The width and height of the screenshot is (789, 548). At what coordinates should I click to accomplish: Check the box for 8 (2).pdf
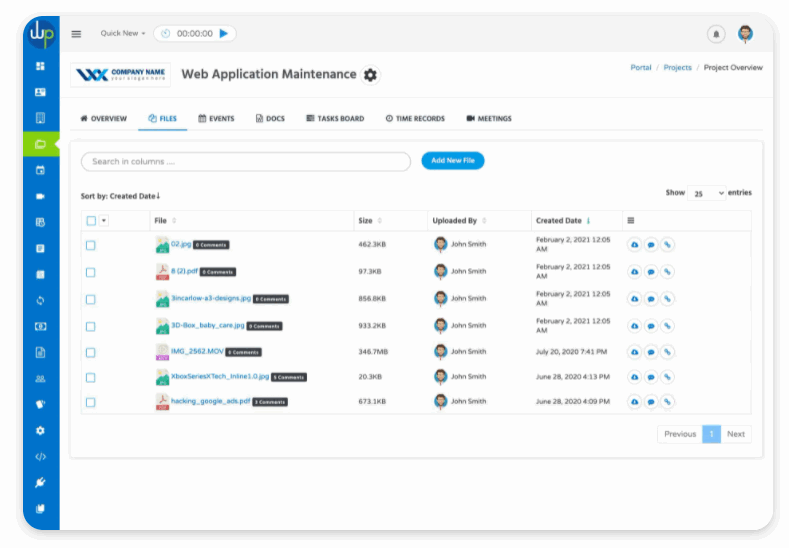click(91, 272)
